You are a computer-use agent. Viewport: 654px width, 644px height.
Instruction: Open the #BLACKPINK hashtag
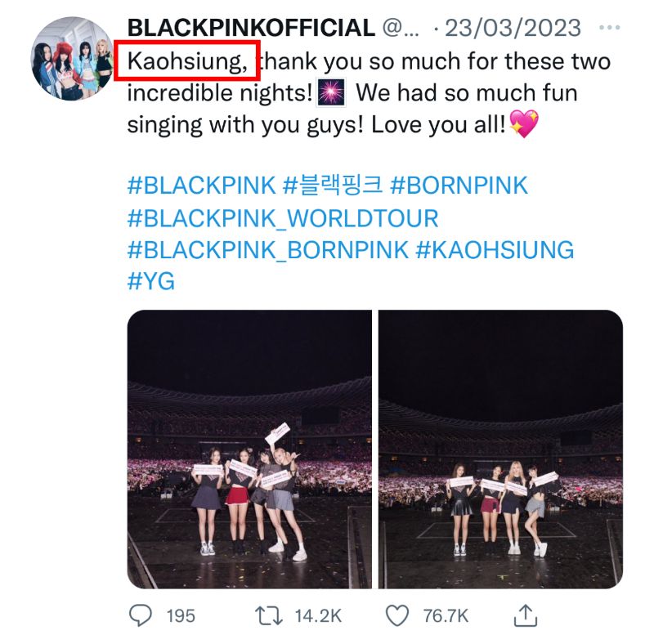pos(202,186)
